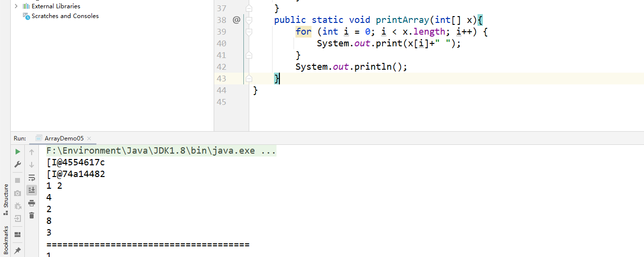The width and height of the screenshot is (644, 257).
Task: Click java.exe command link in console
Action: 161,151
